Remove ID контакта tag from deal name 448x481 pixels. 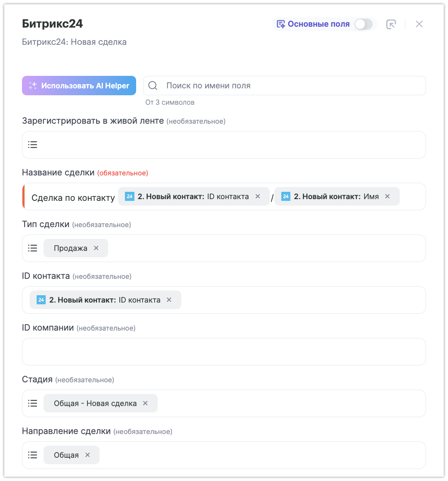coord(258,197)
